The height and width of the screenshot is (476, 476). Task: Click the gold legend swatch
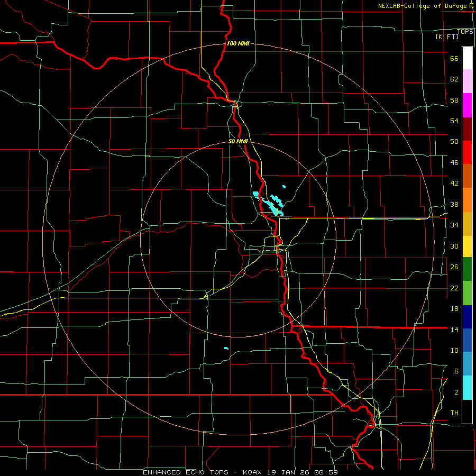tap(467, 224)
